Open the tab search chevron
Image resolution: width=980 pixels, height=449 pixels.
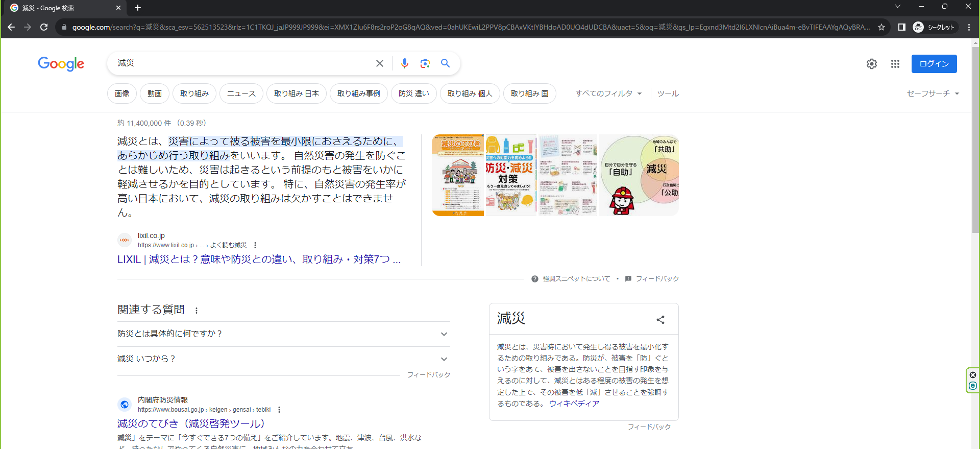pos(898,6)
